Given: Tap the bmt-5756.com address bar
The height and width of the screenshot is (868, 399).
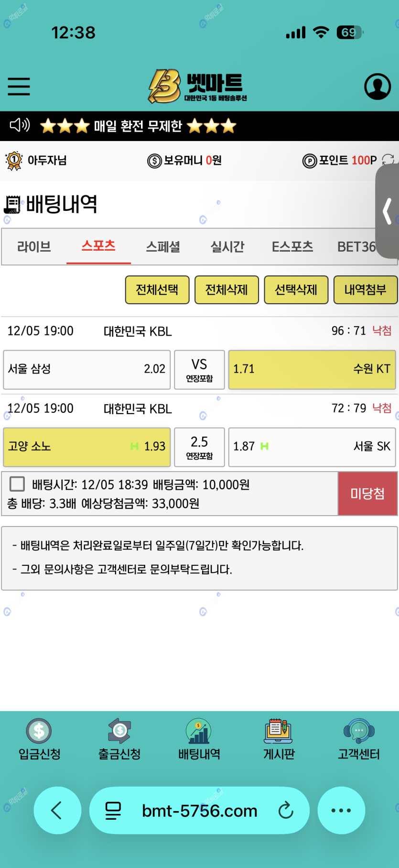Looking at the screenshot, I should (199, 811).
